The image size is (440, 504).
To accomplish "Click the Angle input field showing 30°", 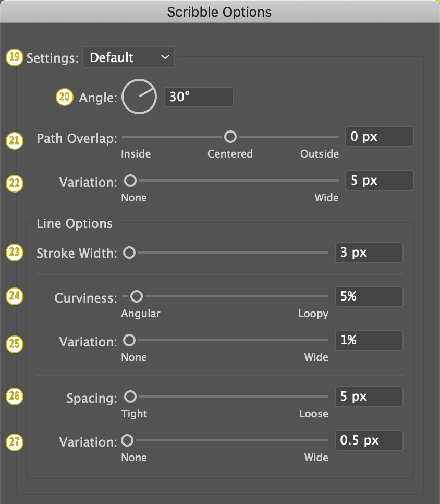I will 198,97.
